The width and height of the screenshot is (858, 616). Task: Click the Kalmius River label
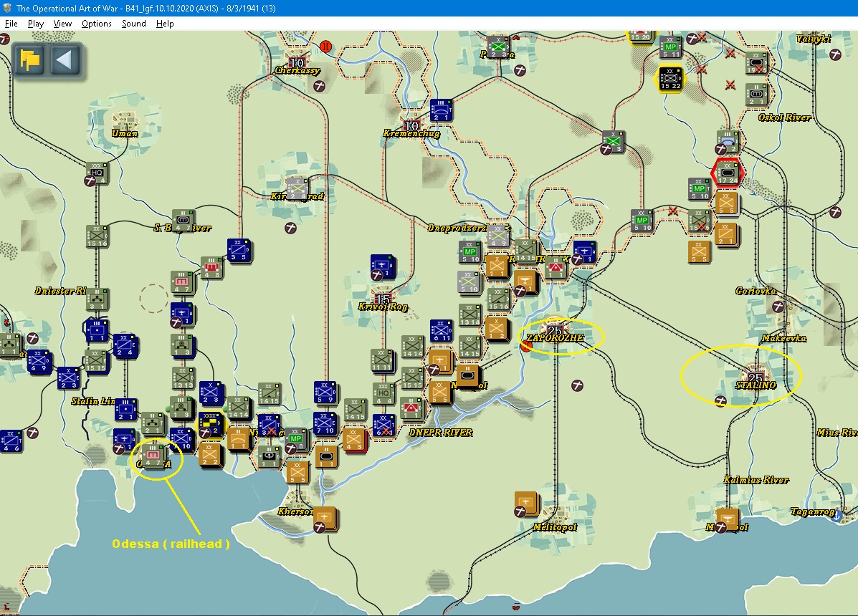click(756, 480)
